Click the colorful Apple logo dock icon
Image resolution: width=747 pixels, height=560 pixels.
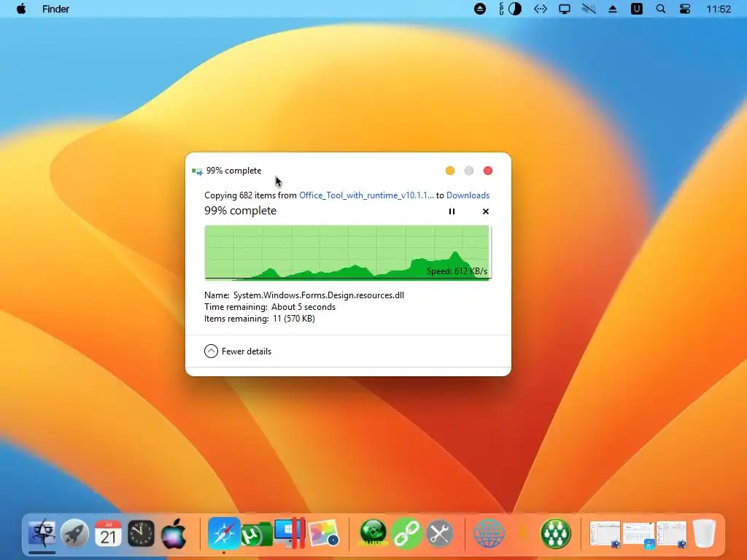[x=174, y=533]
